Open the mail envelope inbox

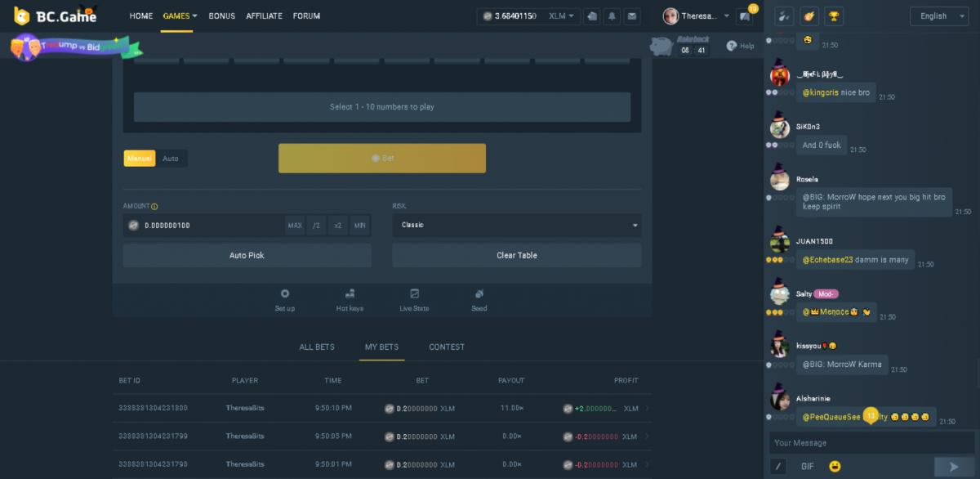tap(632, 16)
